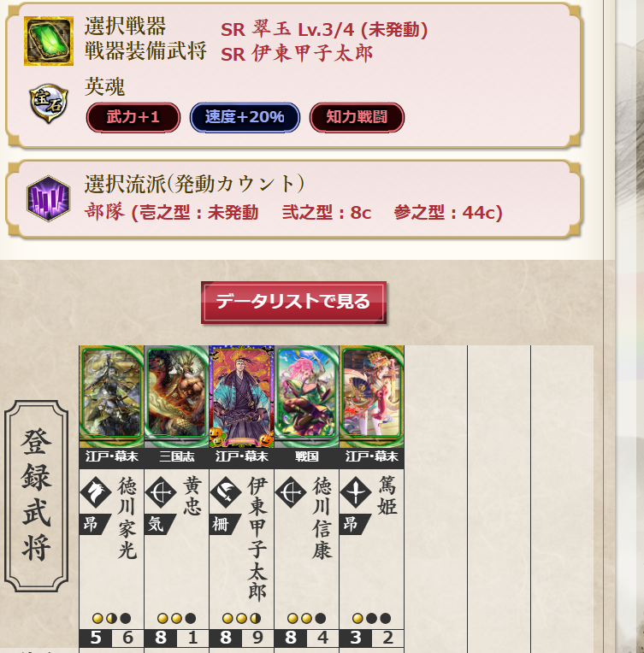Click the green jade weapon icon
Viewport: 644px width, 653px height.
pos(49,41)
